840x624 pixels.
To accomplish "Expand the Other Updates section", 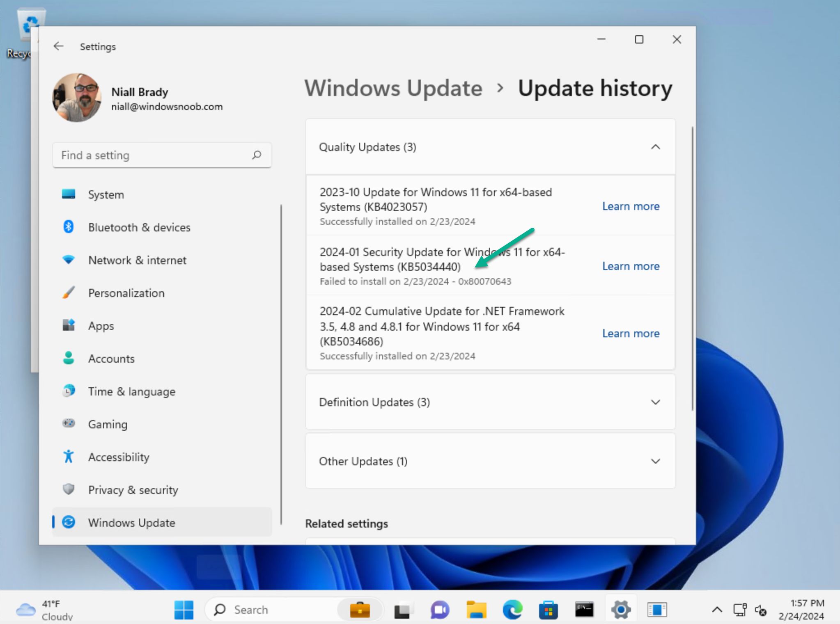I will click(x=656, y=461).
